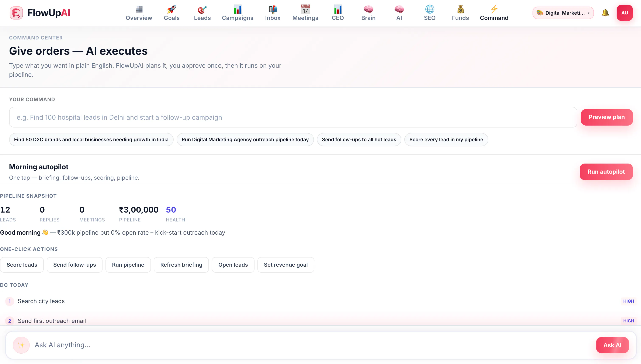Click the Run autopilot button
The width and height of the screenshot is (641, 364).
pos(606,172)
